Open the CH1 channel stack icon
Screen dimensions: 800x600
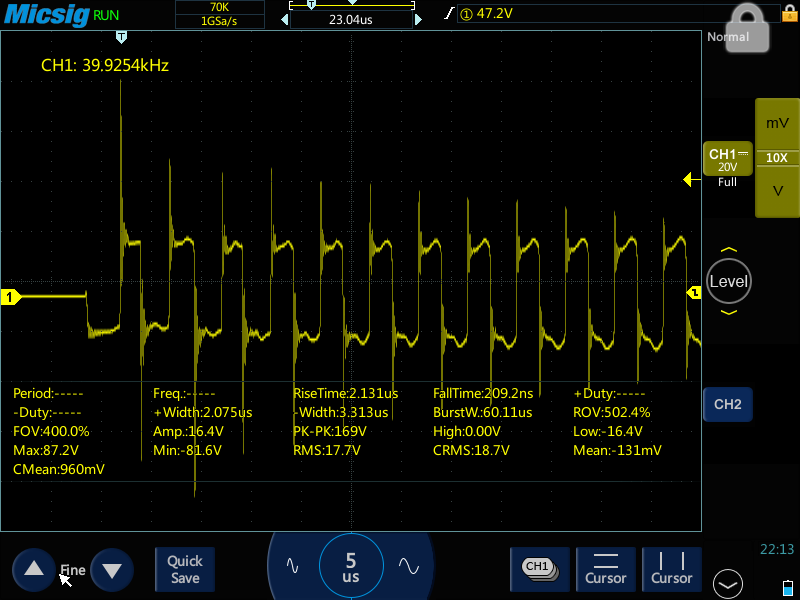click(x=540, y=569)
